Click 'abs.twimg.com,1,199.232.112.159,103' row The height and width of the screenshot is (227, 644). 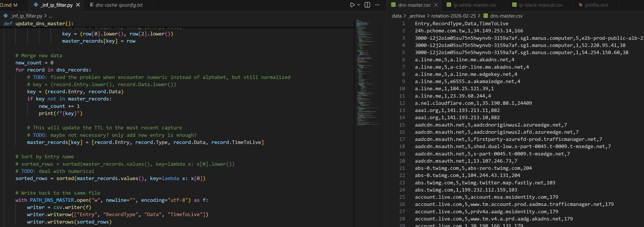coord(466,190)
